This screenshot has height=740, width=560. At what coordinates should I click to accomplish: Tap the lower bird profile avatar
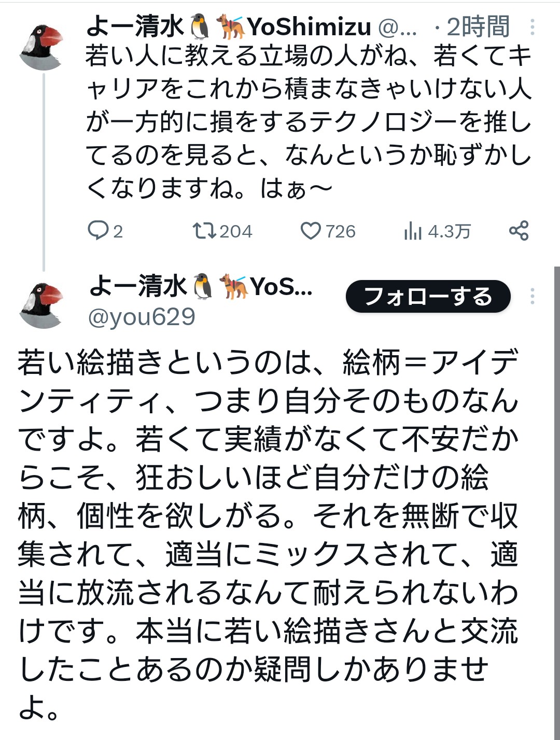click(x=42, y=305)
